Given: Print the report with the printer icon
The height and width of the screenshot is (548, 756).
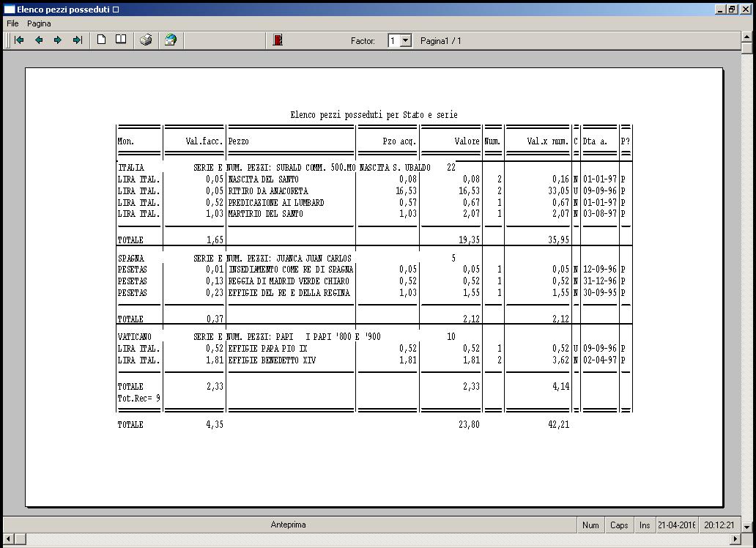Looking at the screenshot, I should click(146, 40).
